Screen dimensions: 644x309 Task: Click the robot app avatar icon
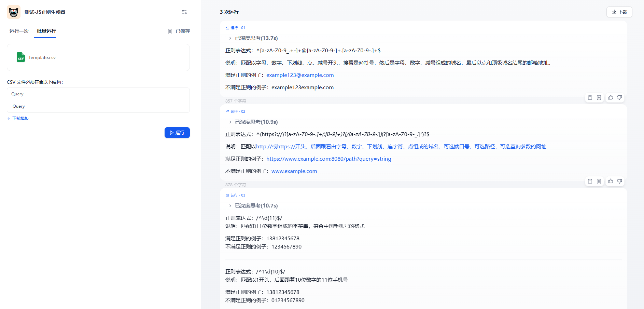coord(14,12)
